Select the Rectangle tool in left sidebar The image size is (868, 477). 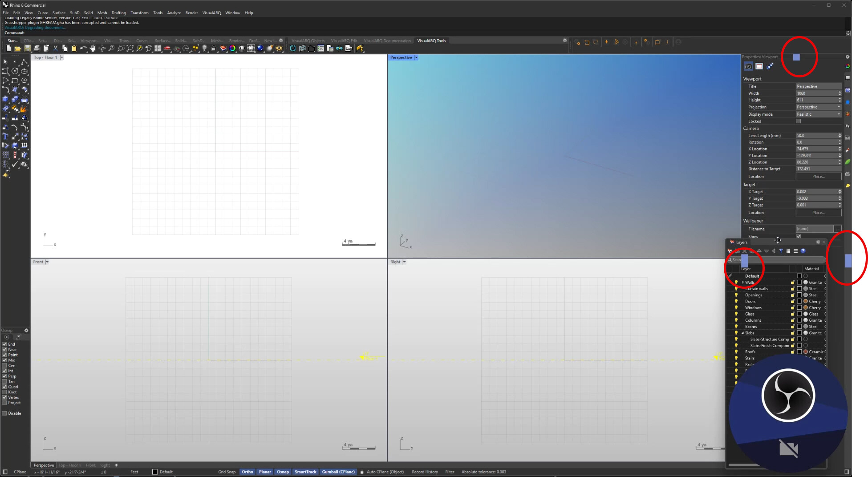point(15,81)
